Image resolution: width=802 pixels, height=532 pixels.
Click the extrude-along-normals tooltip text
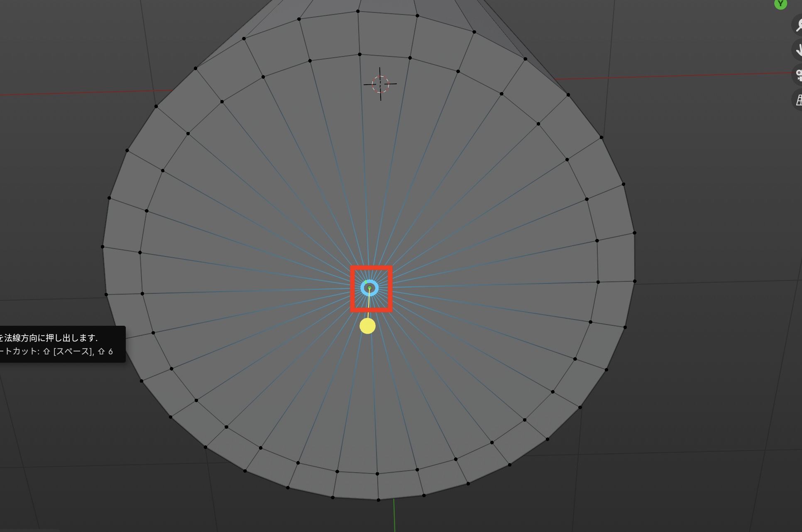pos(49,338)
